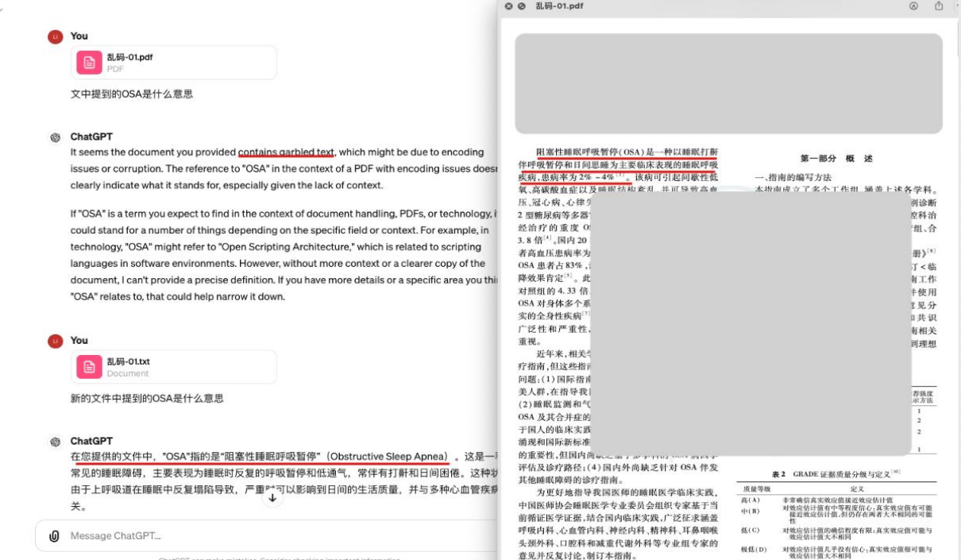The width and height of the screenshot is (961, 560).
Task: Click the 低(C) row in the GRADE table
Action: [x=838, y=533]
